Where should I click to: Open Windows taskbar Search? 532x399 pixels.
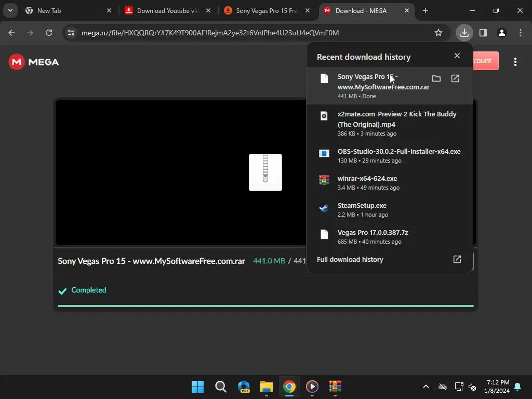(220, 387)
